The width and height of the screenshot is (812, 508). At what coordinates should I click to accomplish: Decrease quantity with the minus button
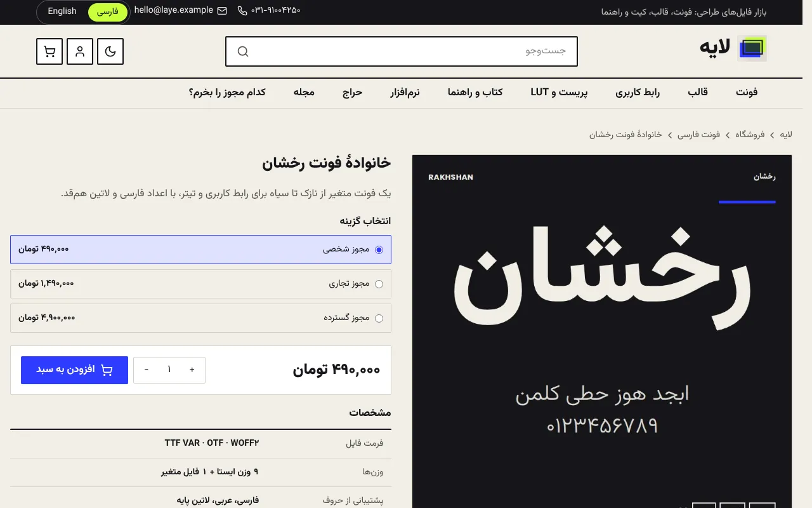click(147, 370)
